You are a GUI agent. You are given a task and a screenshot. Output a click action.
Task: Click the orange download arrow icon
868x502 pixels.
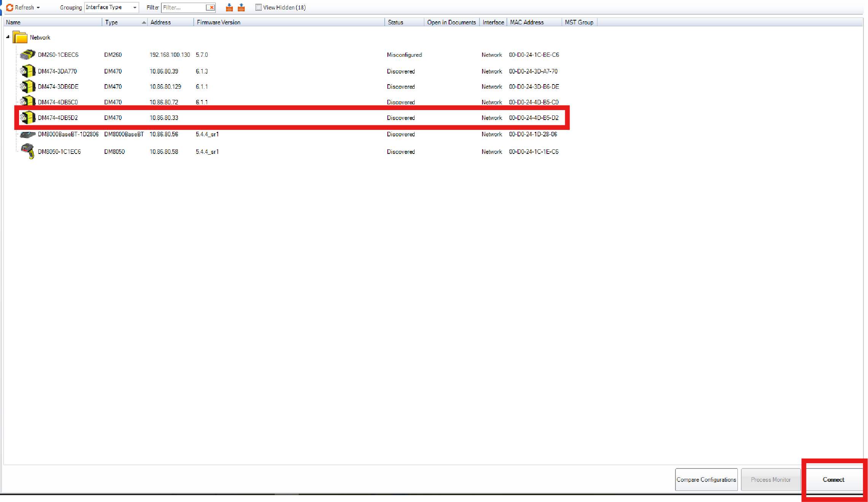pyautogui.click(x=229, y=7)
